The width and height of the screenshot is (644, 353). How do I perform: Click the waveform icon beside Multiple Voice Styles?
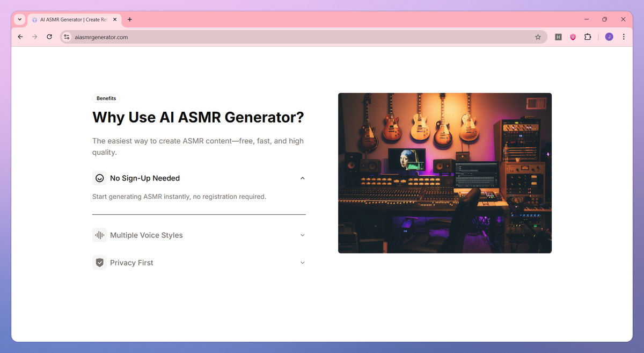(x=99, y=235)
